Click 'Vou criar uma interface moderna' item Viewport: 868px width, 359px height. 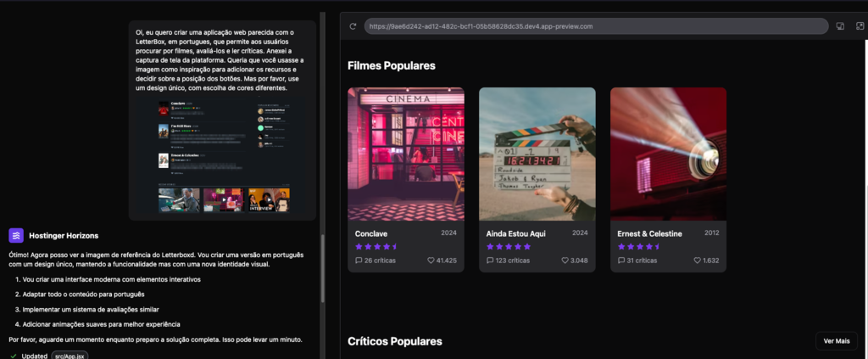[x=111, y=279]
